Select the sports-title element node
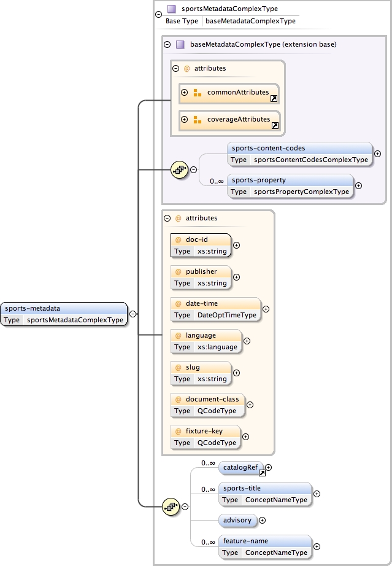392x566 pixels. pos(265,494)
